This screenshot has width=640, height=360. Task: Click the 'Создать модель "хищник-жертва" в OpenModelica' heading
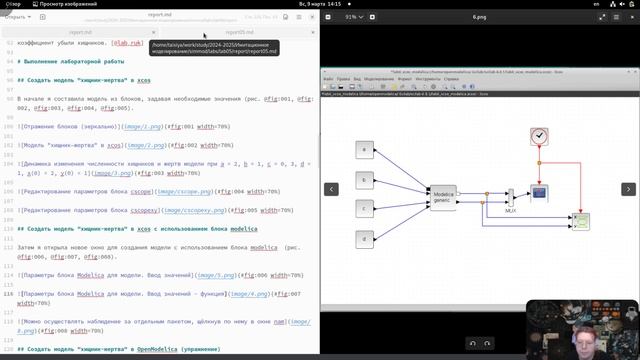118,349
